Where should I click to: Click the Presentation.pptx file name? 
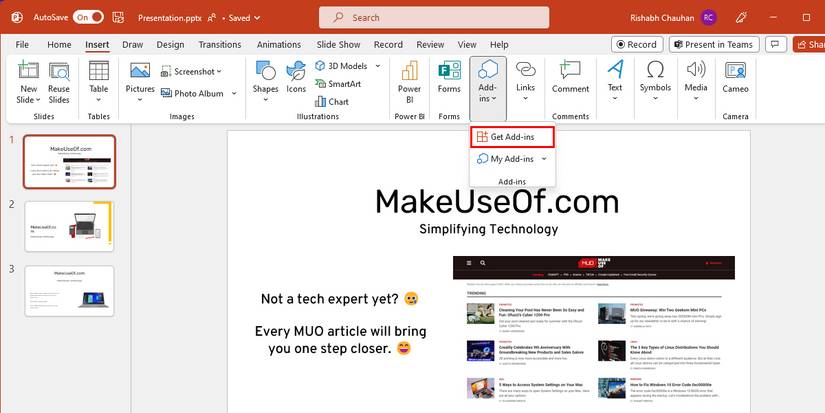click(170, 17)
